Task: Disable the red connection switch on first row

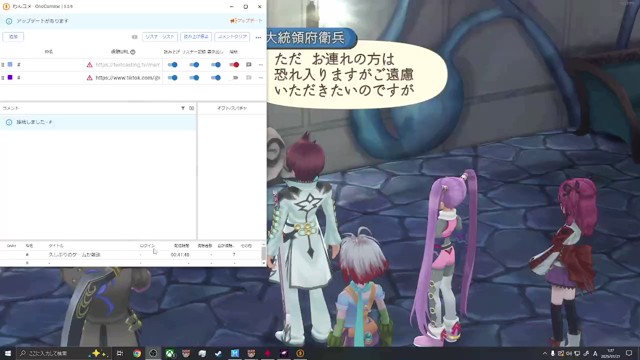Action: point(234,64)
